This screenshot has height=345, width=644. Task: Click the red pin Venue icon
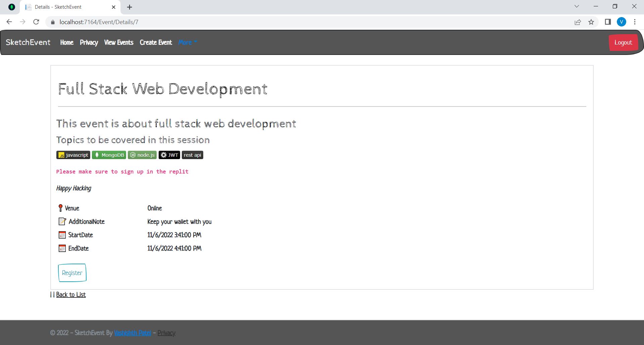click(x=60, y=208)
